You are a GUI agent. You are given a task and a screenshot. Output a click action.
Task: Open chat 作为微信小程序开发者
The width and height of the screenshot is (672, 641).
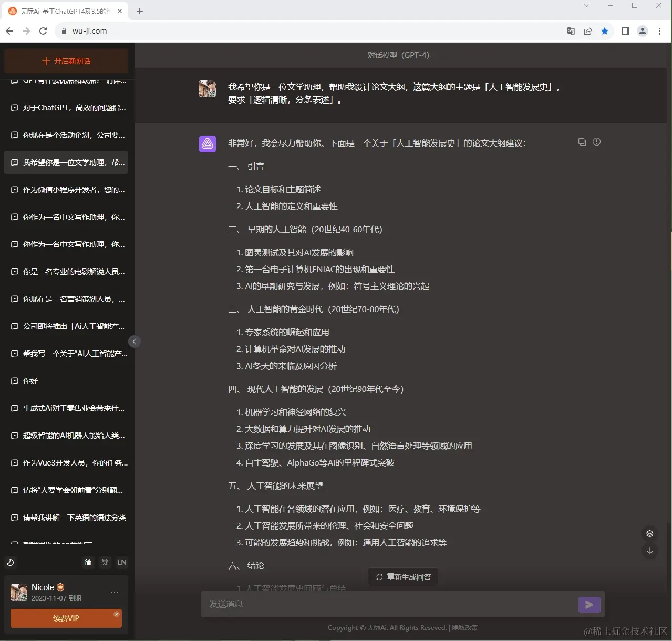pos(66,190)
